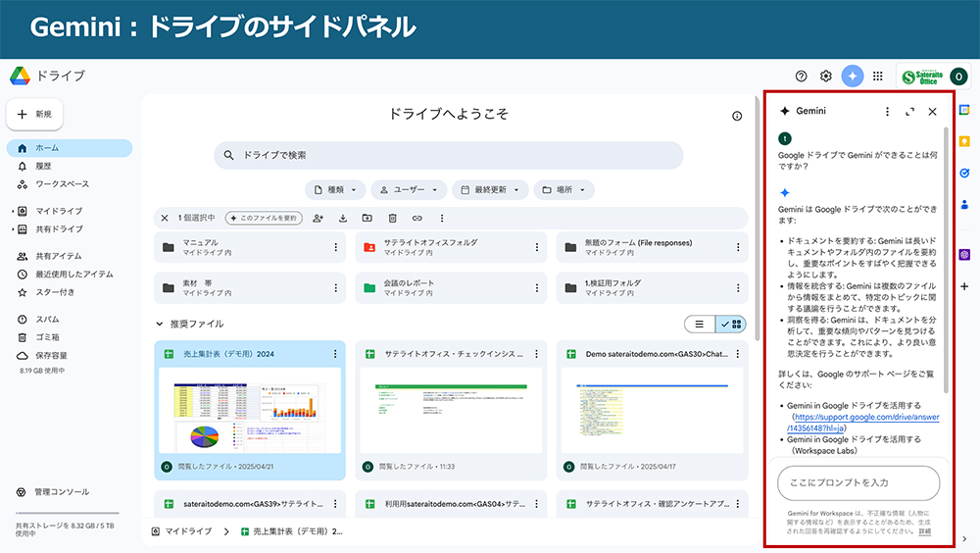Open more options for 売上集計表（デモ用）2024 card
The image size is (980, 553).
335,354
